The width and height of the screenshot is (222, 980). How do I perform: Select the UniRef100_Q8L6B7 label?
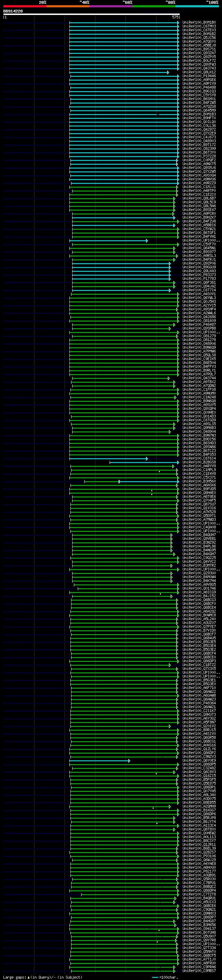point(199,199)
